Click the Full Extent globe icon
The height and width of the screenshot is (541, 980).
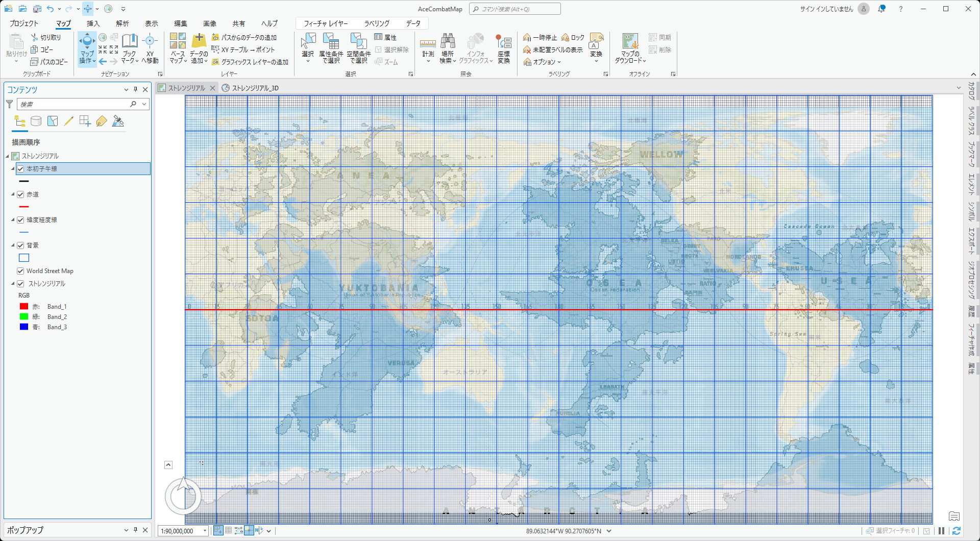click(103, 37)
